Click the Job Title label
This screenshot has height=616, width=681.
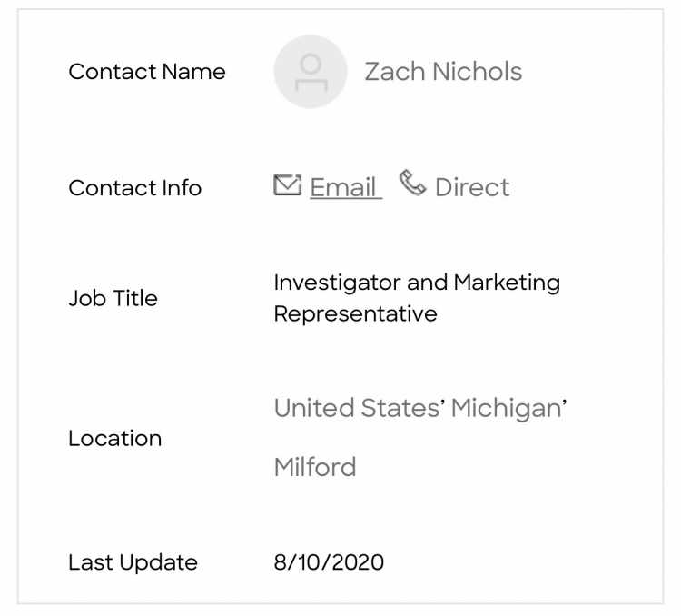113,298
